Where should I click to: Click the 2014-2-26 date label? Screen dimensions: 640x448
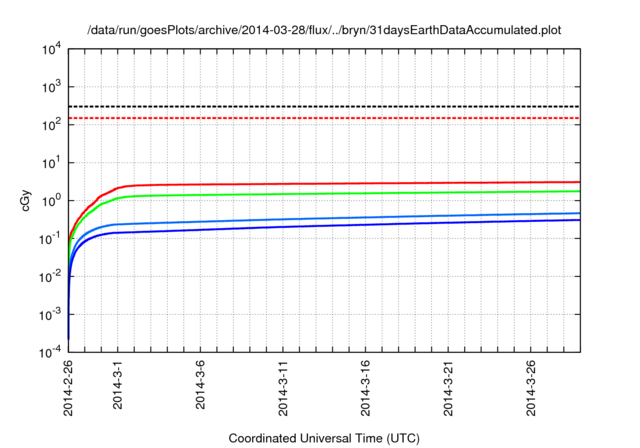pos(68,388)
